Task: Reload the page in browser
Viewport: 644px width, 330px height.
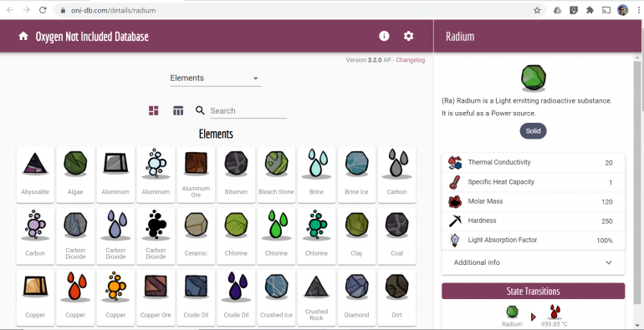Action: tap(43, 10)
